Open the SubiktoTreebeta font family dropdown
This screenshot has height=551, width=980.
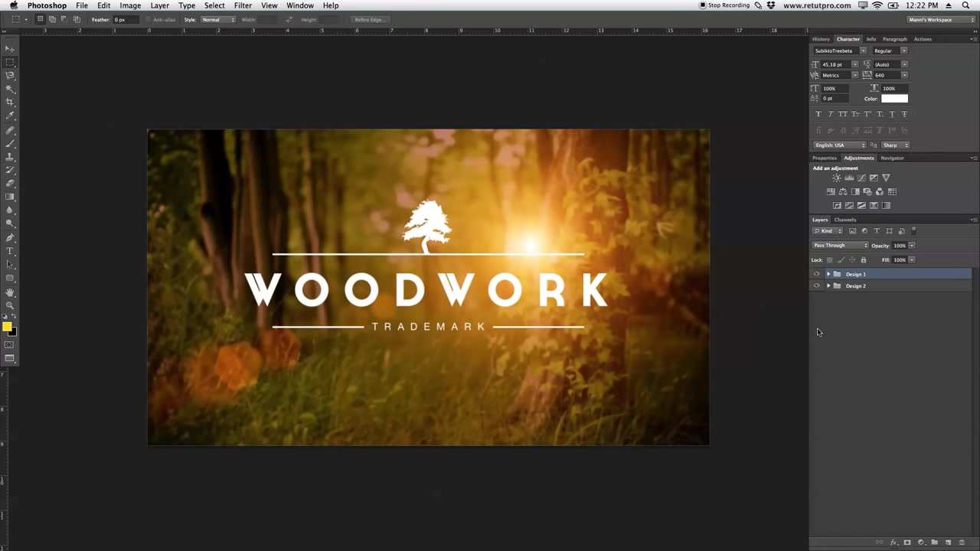tap(863, 51)
